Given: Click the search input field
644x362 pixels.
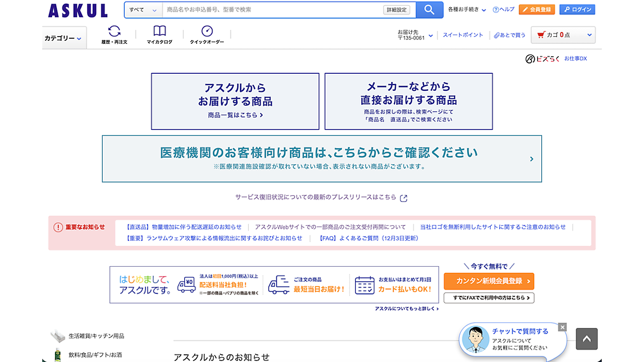Looking at the screenshot, I should pos(272,10).
